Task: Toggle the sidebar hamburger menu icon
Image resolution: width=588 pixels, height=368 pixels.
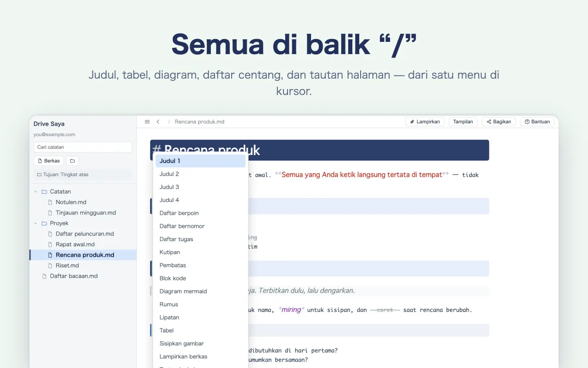Action: click(x=147, y=122)
